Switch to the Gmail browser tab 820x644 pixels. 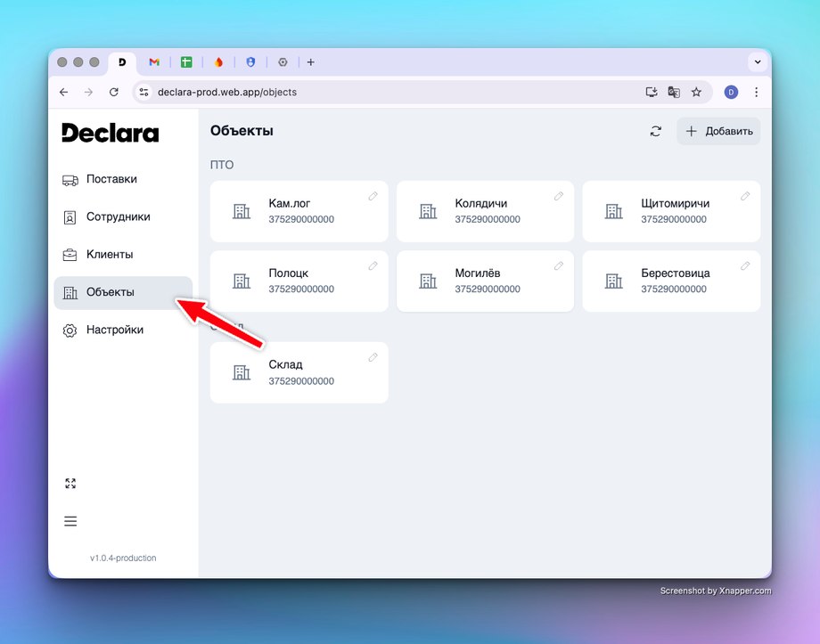click(153, 62)
